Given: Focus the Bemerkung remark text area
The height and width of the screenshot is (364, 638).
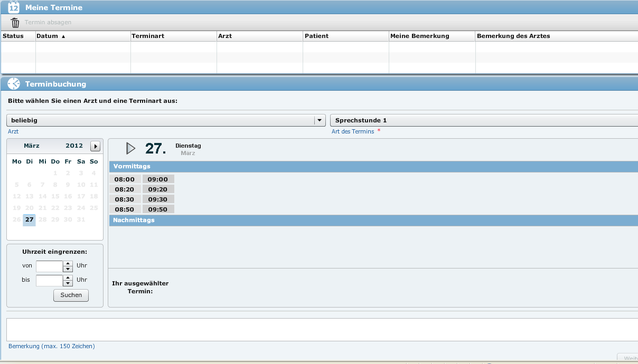Looking at the screenshot, I should coord(322,330).
